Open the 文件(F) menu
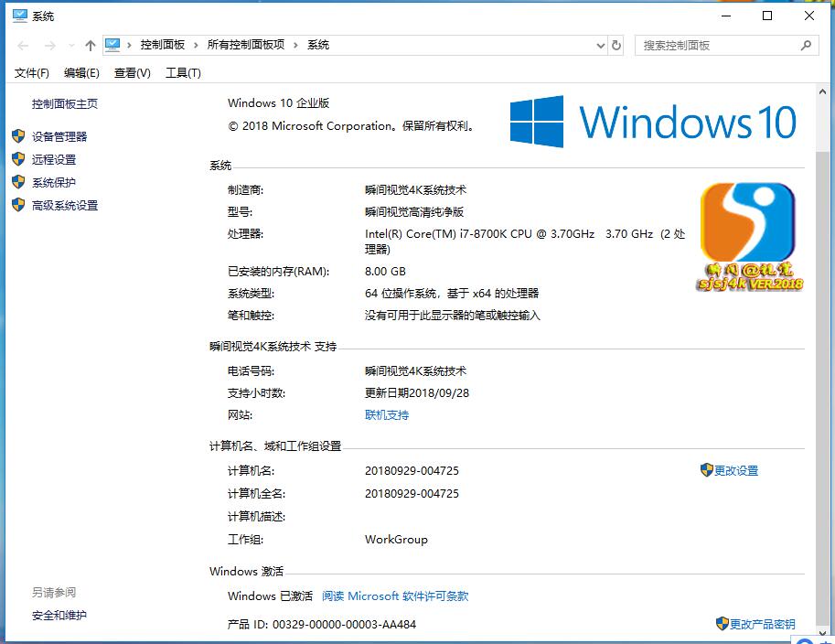 tap(31, 73)
